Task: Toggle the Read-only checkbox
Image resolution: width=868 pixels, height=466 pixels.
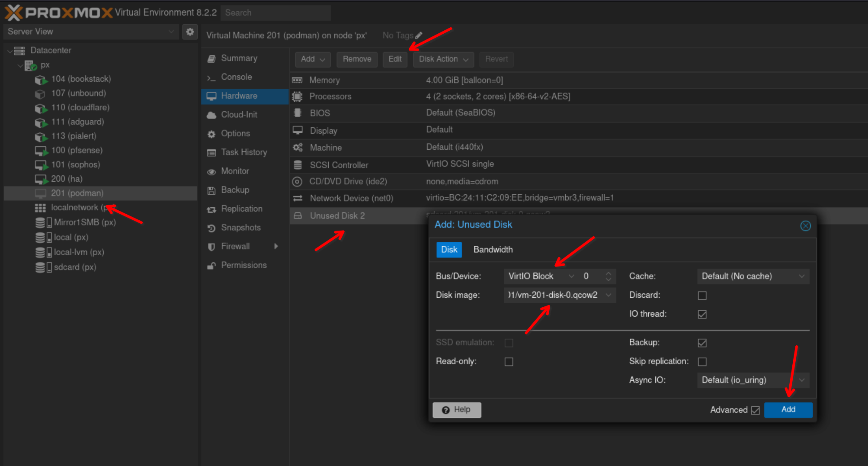Action: 509,362
